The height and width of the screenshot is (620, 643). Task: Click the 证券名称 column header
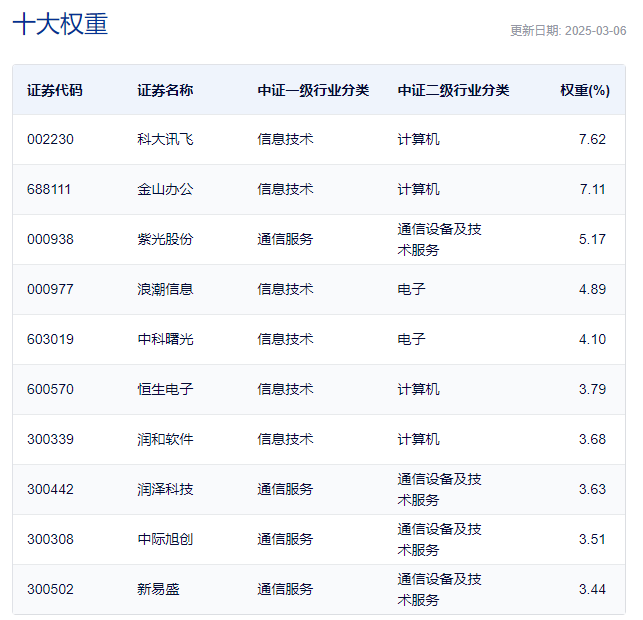(x=165, y=90)
